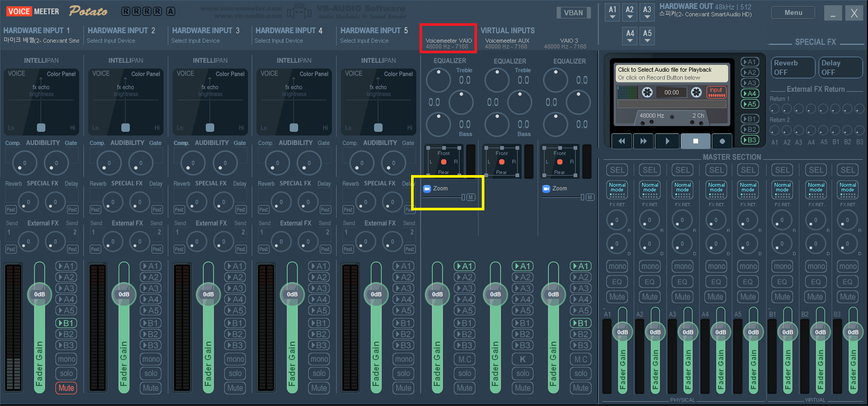
Task: Change the Hardware Input 1 Conexant device
Action: pyautogui.click(x=42, y=41)
